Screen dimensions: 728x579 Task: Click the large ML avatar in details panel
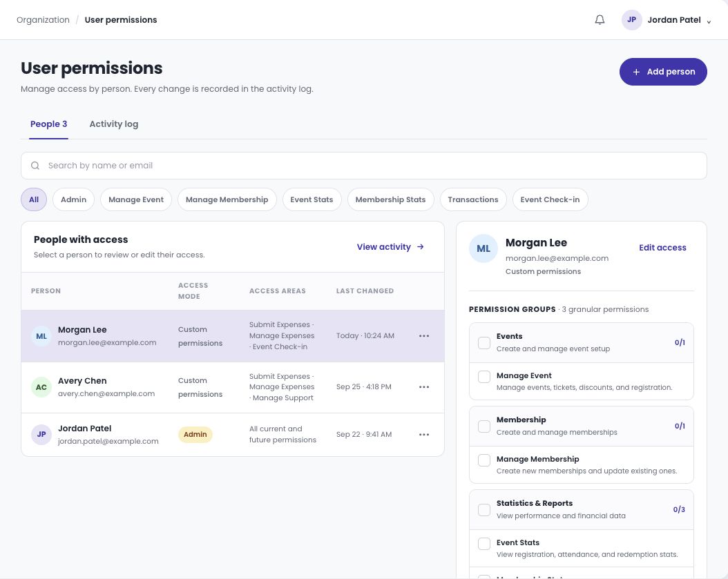pos(483,248)
